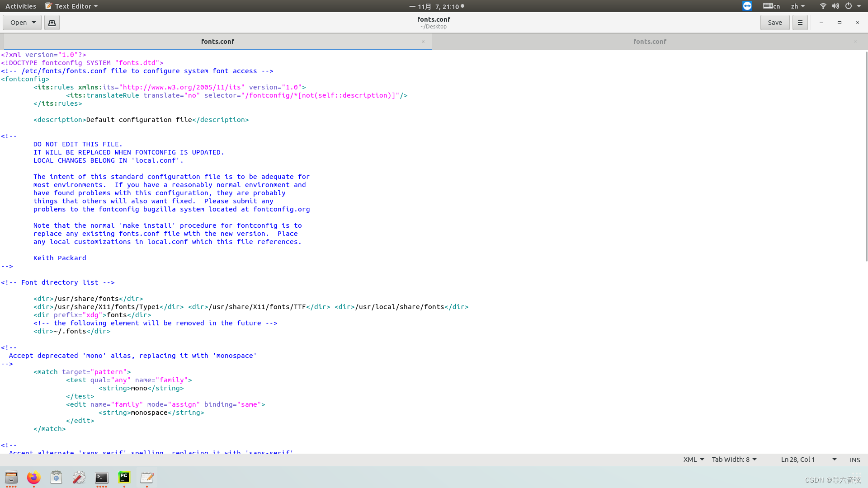Expand the Open recent files dropdown arrow
The width and height of the screenshot is (868, 488).
[x=34, y=23]
